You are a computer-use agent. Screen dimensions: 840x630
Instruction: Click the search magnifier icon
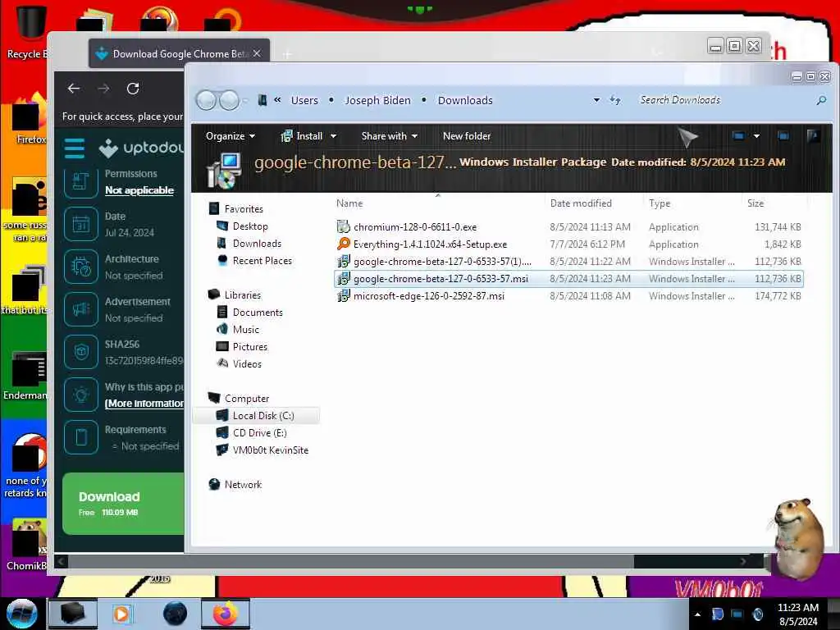tap(821, 100)
